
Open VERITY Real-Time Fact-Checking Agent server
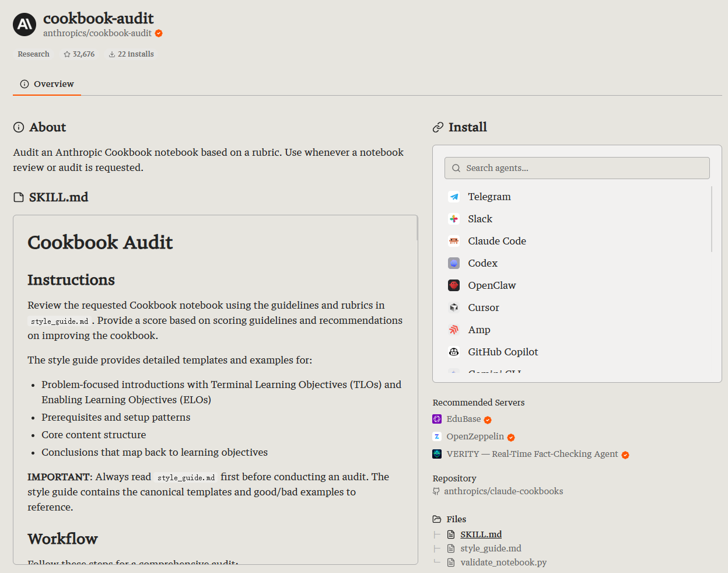pos(532,454)
